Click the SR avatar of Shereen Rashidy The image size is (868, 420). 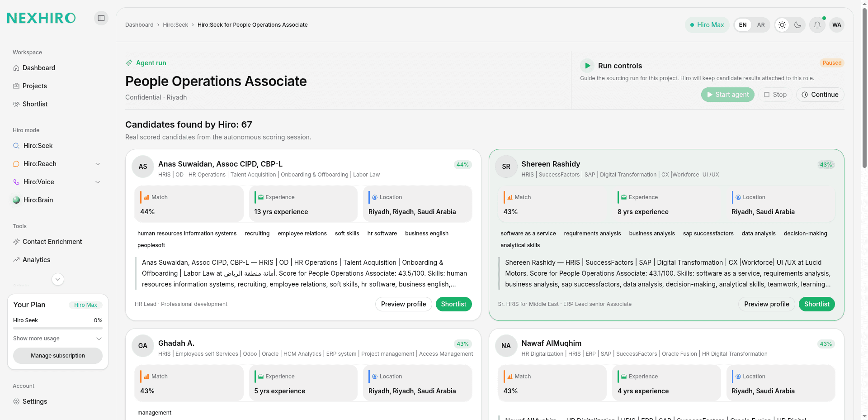[x=506, y=167]
